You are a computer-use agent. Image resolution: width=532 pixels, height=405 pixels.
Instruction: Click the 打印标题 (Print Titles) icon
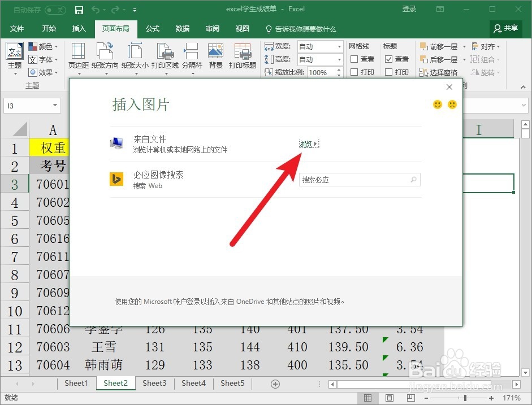point(243,56)
